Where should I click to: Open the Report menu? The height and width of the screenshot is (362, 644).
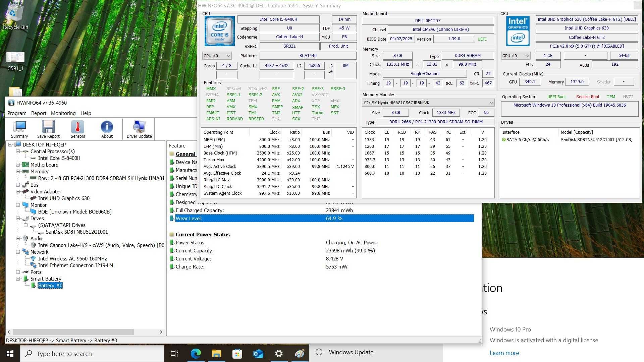pyautogui.click(x=39, y=113)
